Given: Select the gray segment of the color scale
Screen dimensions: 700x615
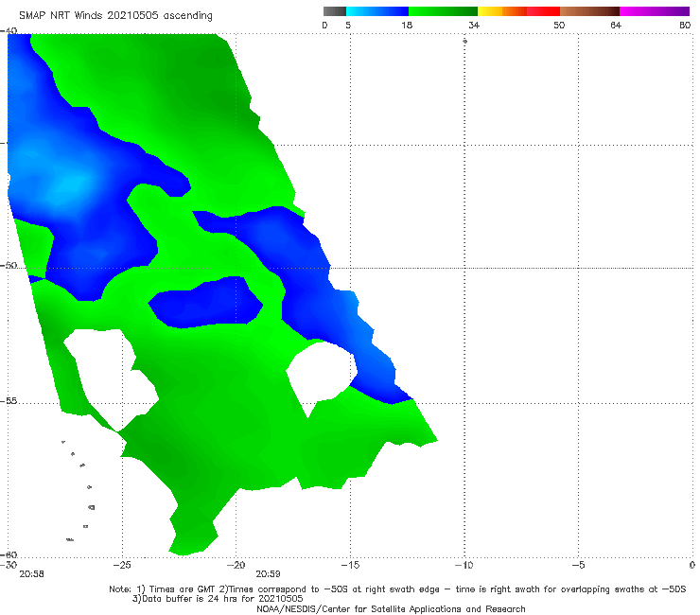Looking at the screenshot, I should (x=334, y=11).
